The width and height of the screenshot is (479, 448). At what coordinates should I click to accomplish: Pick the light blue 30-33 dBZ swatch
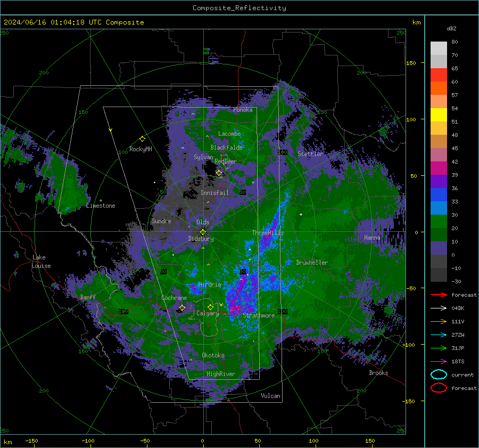(439, 208)
